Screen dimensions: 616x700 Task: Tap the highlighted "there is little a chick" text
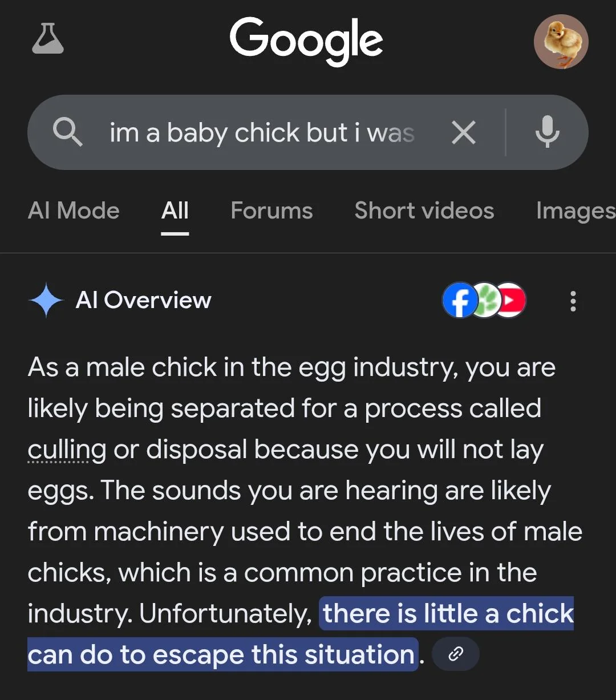[x=448, y=614]
